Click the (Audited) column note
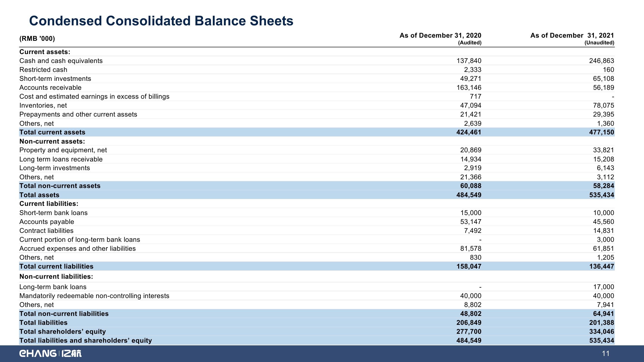644x362 pixels. (470, 43)
